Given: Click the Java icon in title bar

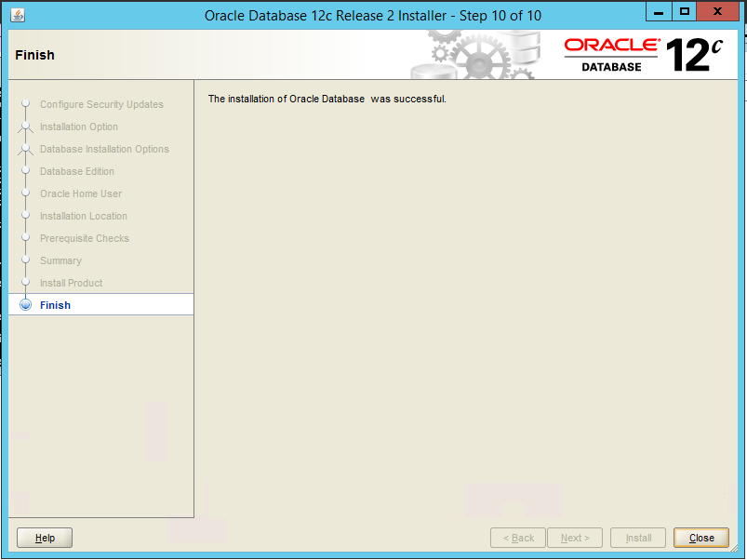Looking at the screenshot, I should pyautogui.click(x=18, y=15).
